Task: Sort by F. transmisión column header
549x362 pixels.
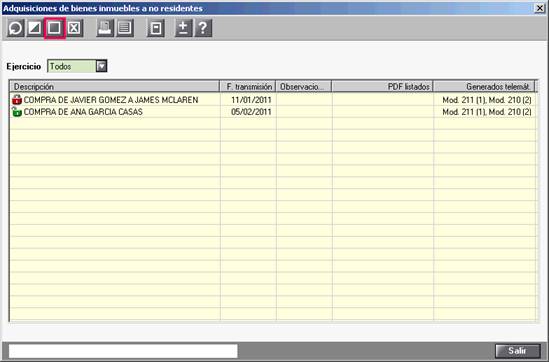Action: click(248, 87)
